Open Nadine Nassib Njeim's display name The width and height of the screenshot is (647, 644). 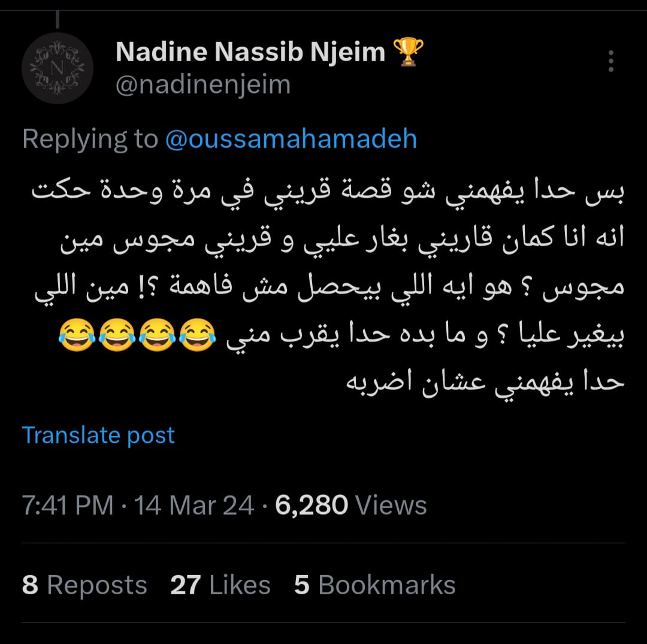pos(250,52)
